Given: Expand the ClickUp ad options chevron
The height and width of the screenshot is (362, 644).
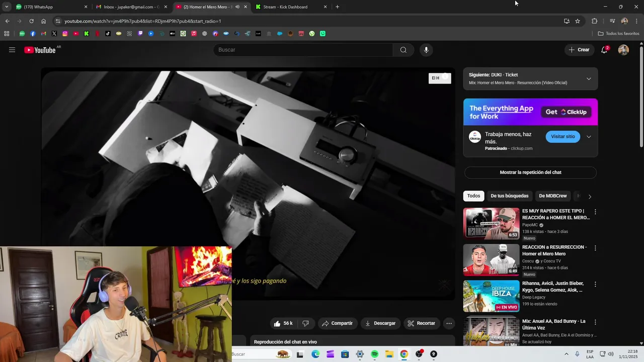Looking at the screenshot, I should tap(589, 137).
